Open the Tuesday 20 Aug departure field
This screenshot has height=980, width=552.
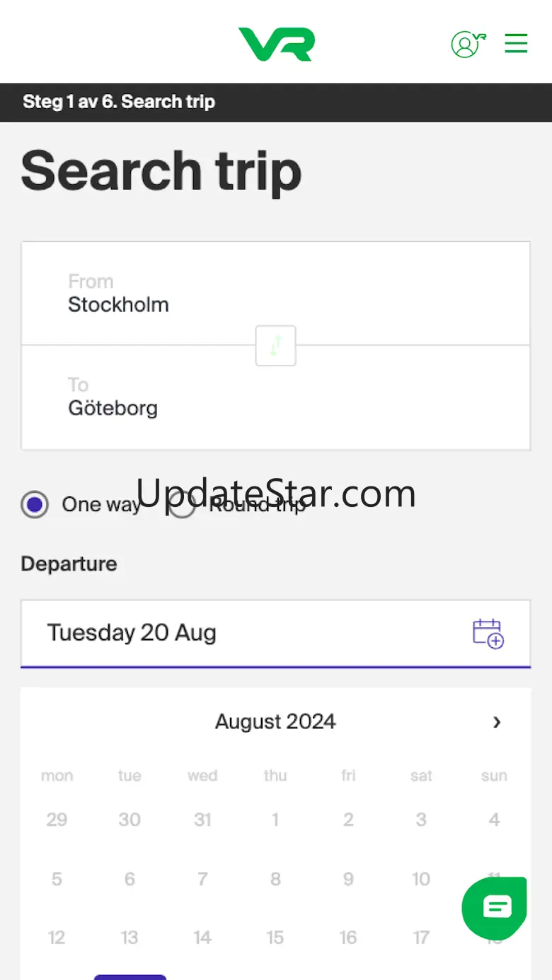[241, 633]
